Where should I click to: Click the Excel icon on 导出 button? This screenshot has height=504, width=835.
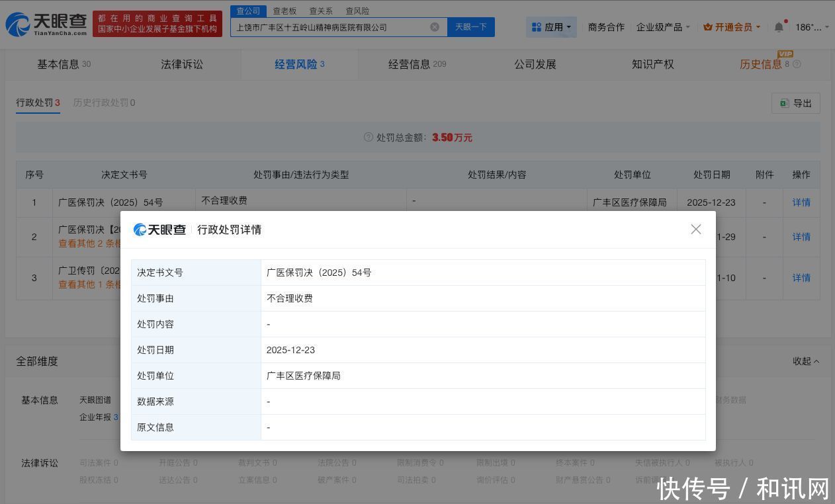click(784, 103)
